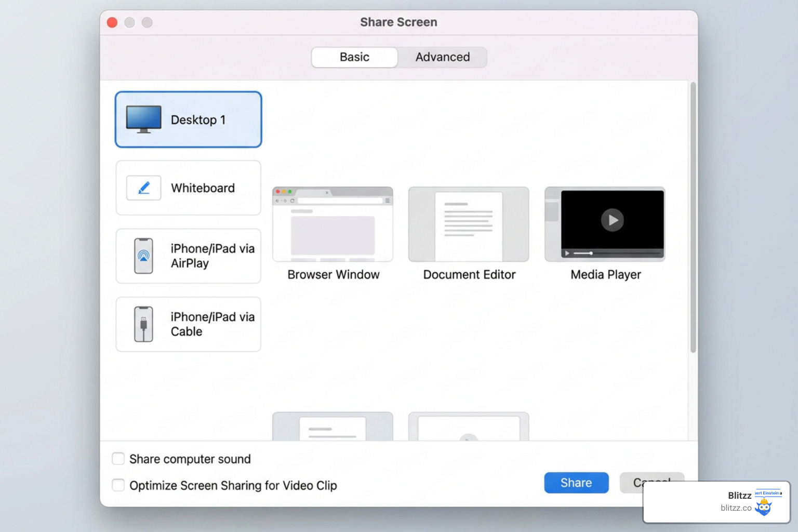798x532 pixels.
Task: Select the Media Player thumbnail
Action: 605,224
